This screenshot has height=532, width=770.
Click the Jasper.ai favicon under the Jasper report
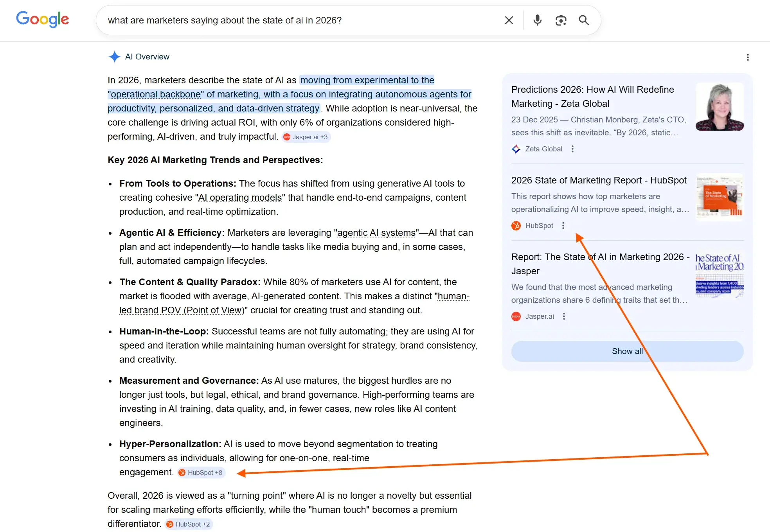516,316
